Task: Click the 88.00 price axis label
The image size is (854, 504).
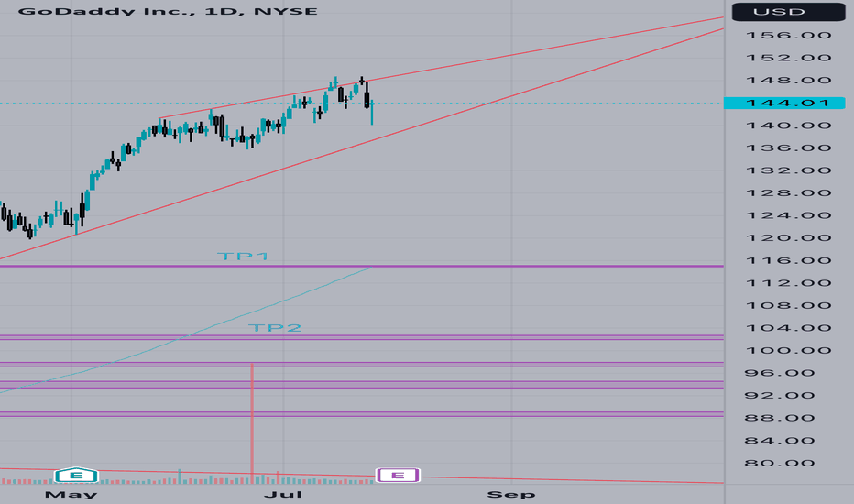Action: 780,418
